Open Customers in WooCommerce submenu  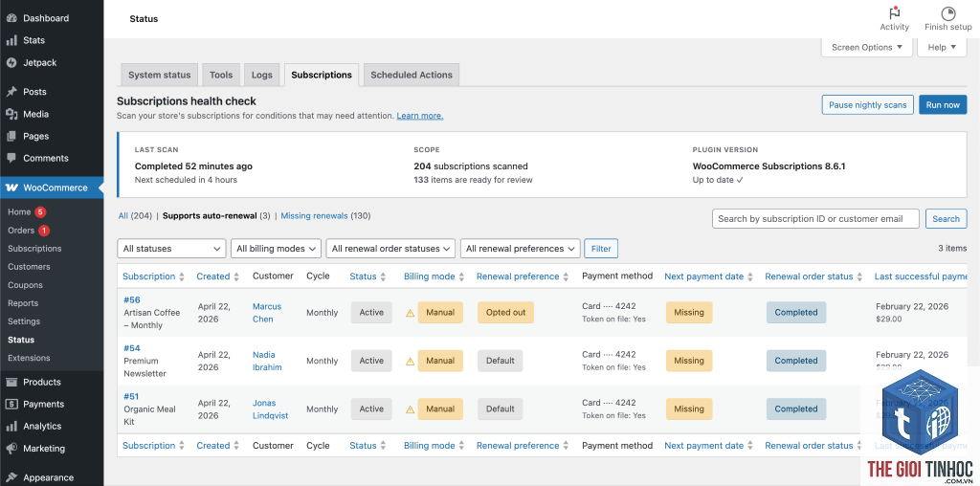29,267
